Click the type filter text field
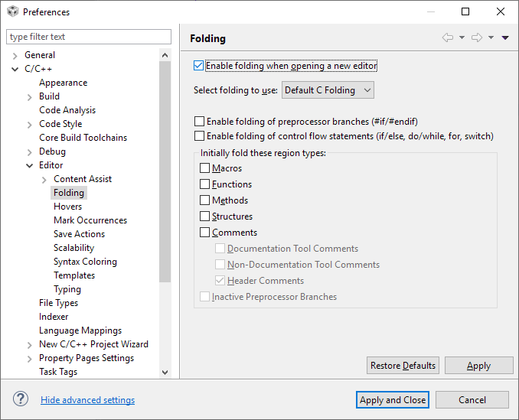The height and width of the screenshot is (420, 519). [x=89, y=37]
